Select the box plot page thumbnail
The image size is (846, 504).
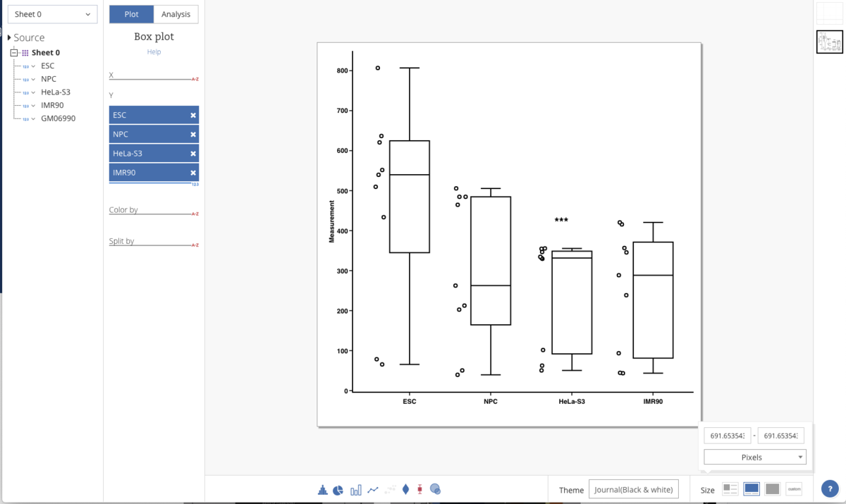click(x=830, y=42)
